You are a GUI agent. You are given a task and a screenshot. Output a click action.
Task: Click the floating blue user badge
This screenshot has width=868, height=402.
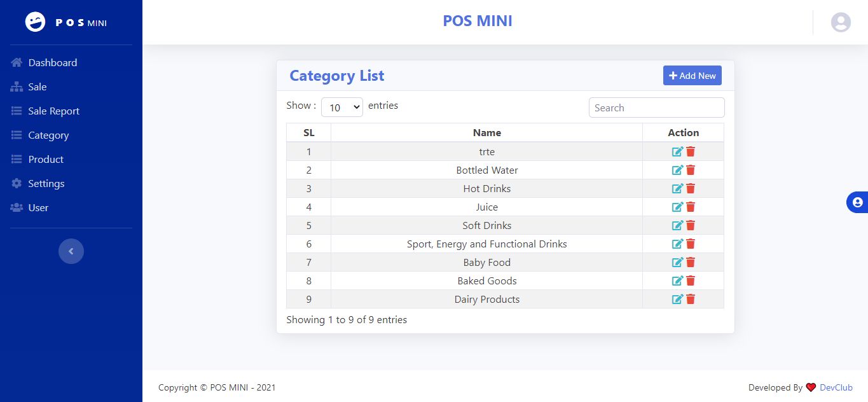[x=857, y=202]
